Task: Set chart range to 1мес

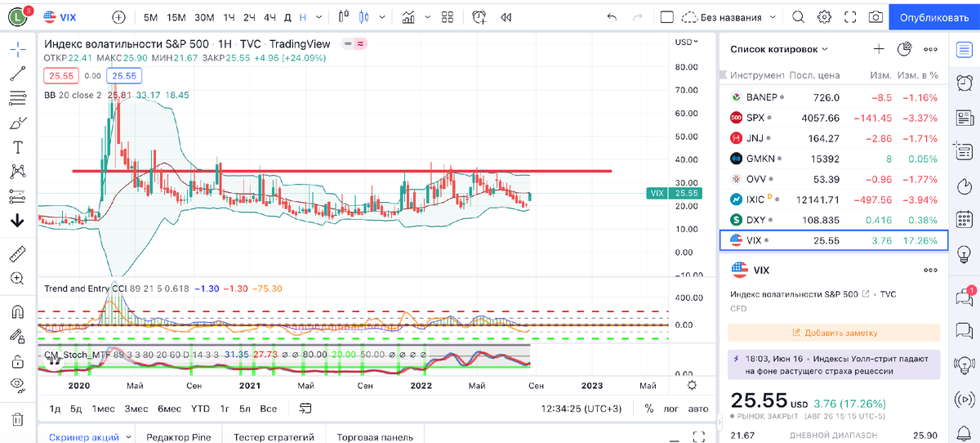Action: [x=103, y=409]
